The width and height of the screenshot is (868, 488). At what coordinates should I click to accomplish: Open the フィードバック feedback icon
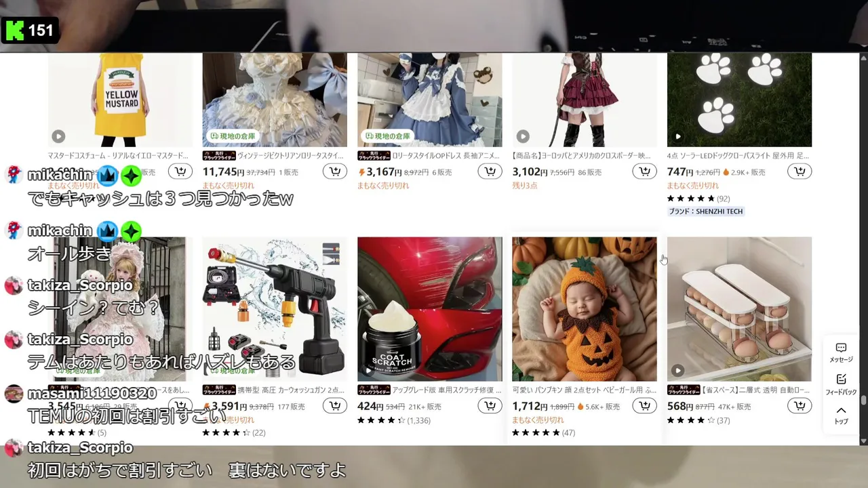click(841, 384)
